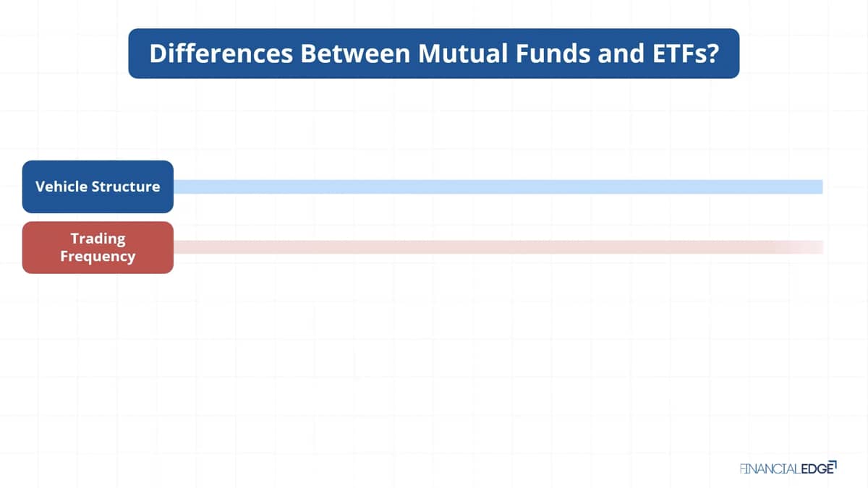Click the corner bracket mark on the logo

[x=833, y=464]
